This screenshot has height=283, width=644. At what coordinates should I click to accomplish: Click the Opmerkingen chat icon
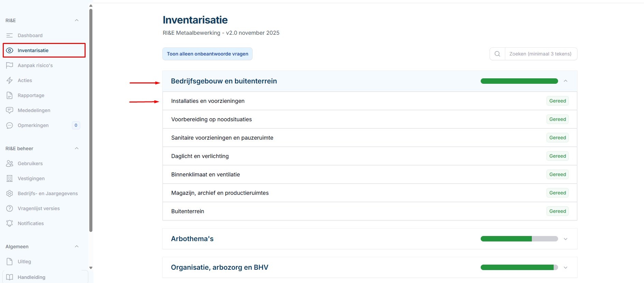(x=10, y=125)
